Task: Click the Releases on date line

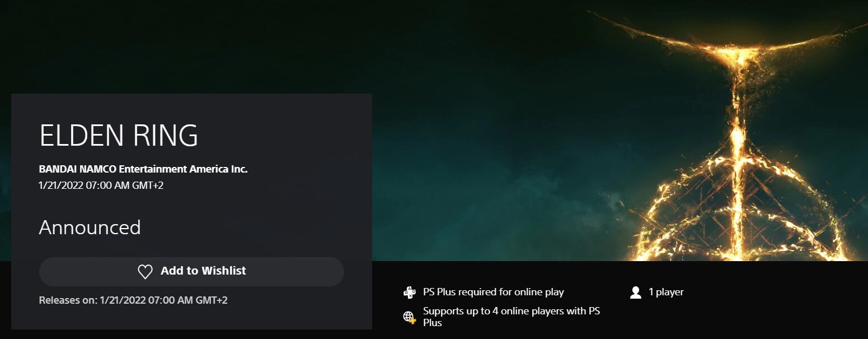Action: click(x=133, y=300)
